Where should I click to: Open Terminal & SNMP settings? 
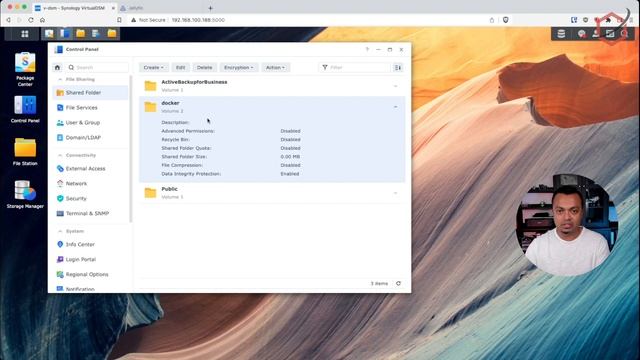90,213
